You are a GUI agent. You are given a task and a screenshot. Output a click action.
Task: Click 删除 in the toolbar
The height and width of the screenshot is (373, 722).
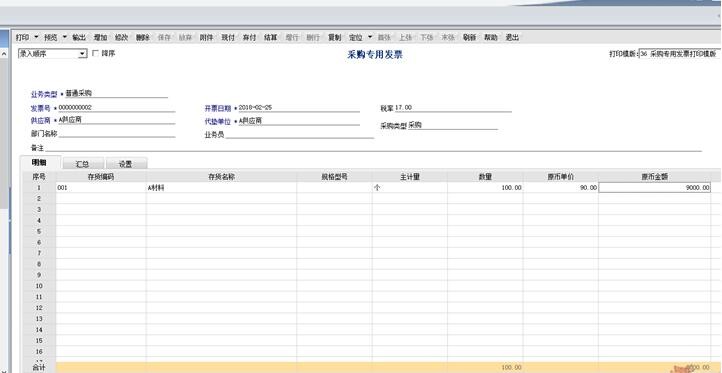point(143,37)
